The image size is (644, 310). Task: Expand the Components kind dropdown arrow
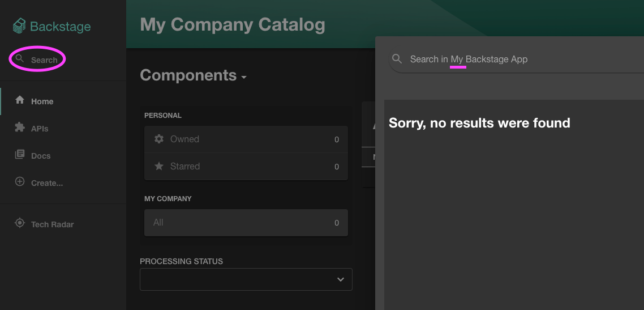click(x=244, y=77)
